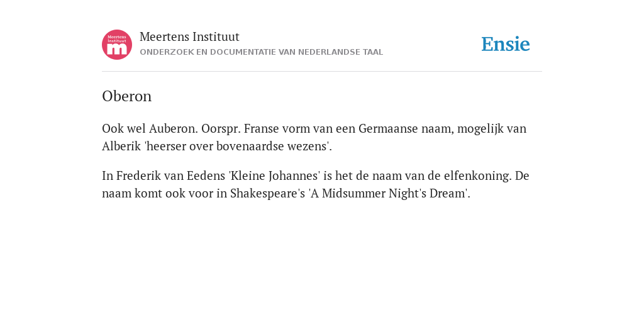The width and height of the screenshot is (644, 322).
Task: Click 'A Midsummer Night's Dream' text
Action: click(389, 194)
